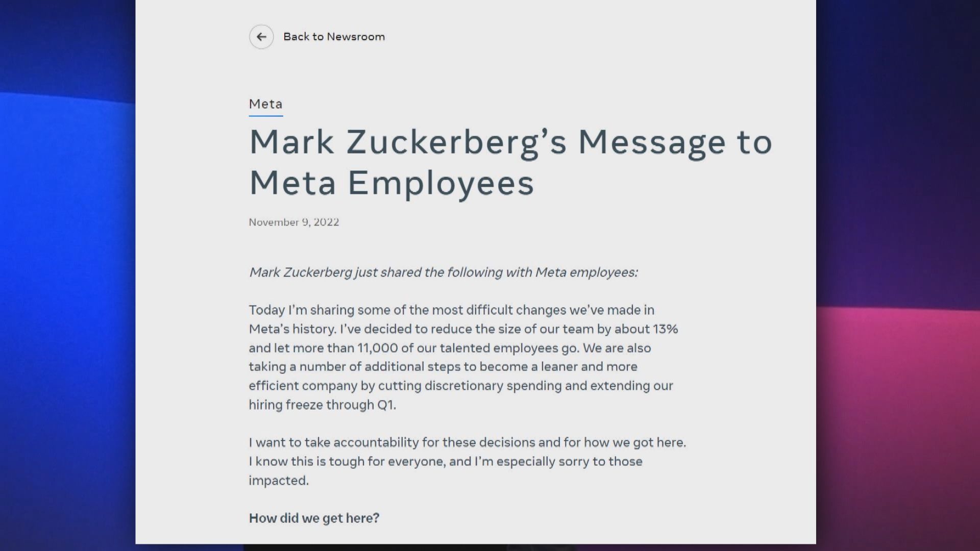Image resolution: width=980 pixels, height=551 pixels.
Task: Click the November 9, 2022 date
Action: click(294, 222)
